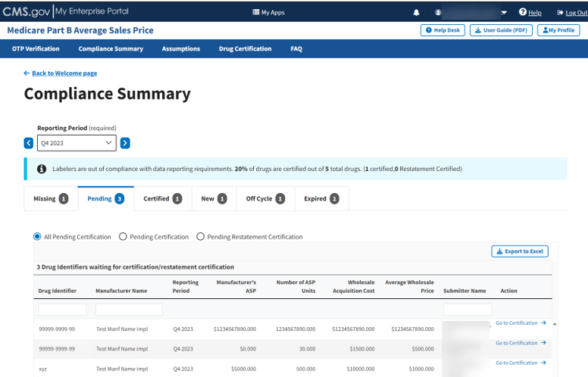Click Export to Excel button

[519, 251]
